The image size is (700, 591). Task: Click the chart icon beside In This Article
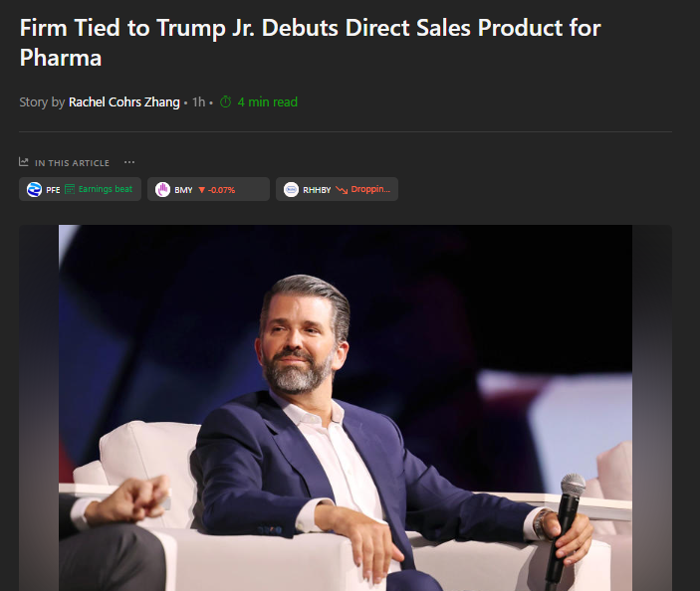24,162
